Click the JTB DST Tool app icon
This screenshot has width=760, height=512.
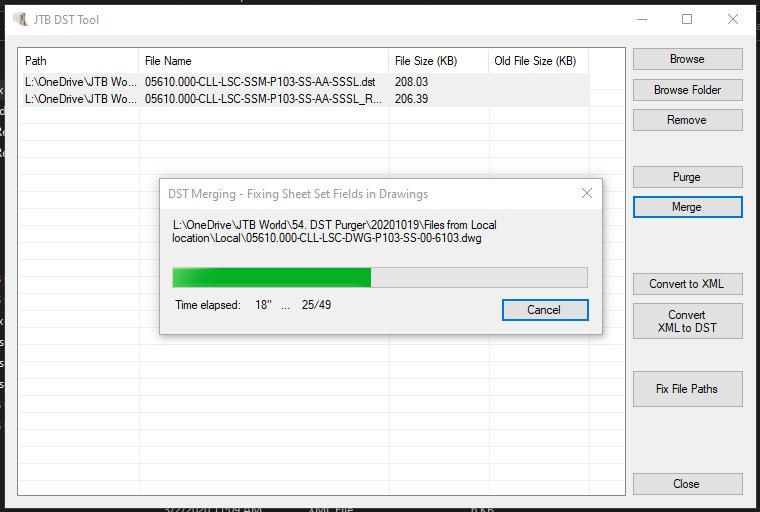[20, 19]
